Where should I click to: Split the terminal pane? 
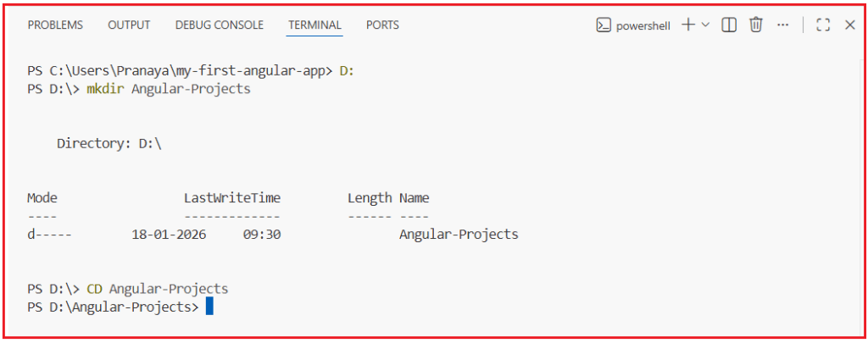coord(729,25)
